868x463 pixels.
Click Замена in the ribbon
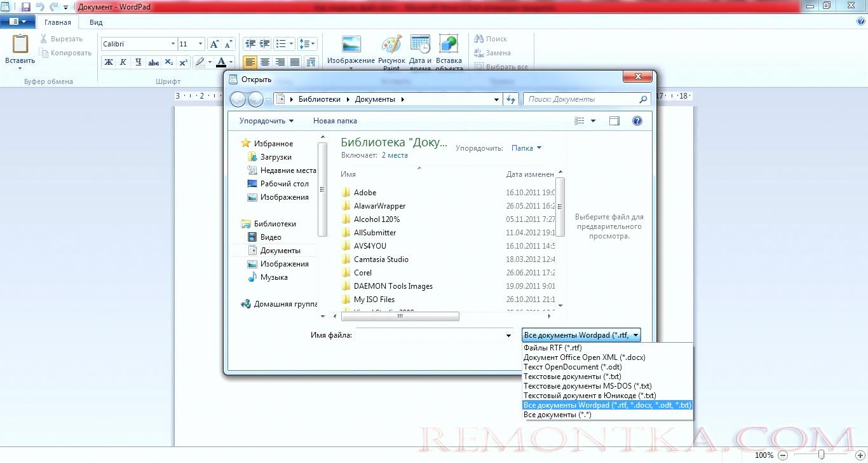(x=492, y=53)
